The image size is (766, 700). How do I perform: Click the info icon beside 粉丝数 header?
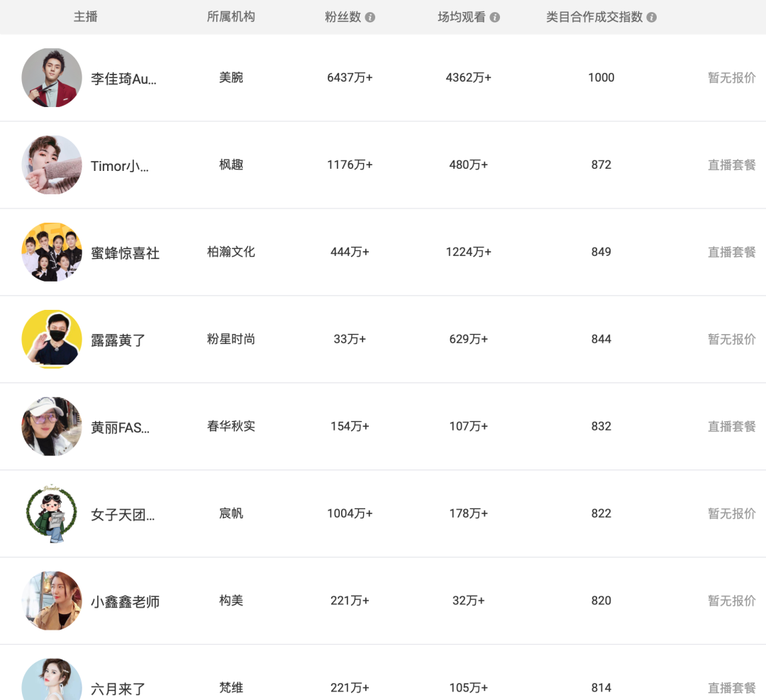coord(370,16)
